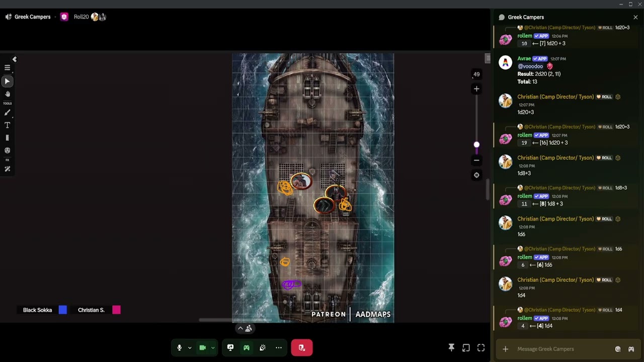Click the Greek Campers server icon badge

point(64,17)
